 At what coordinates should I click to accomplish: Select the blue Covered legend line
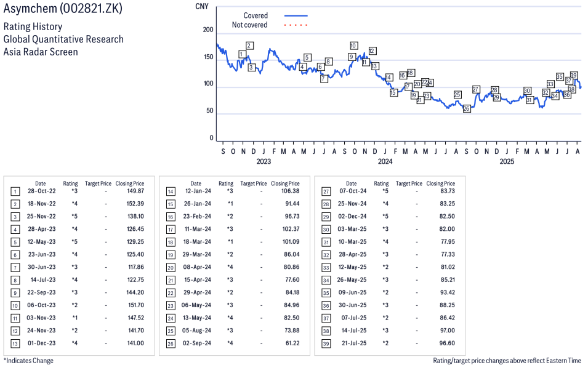296,16
